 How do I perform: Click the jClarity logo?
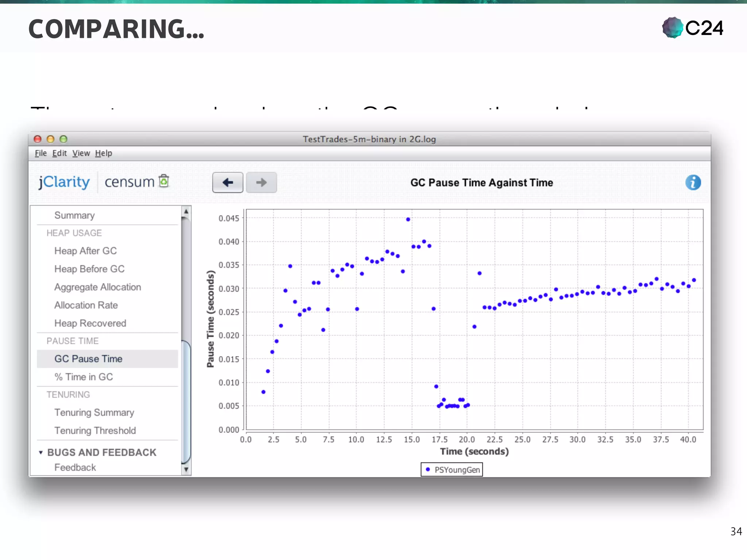click(x=64, y=182)
